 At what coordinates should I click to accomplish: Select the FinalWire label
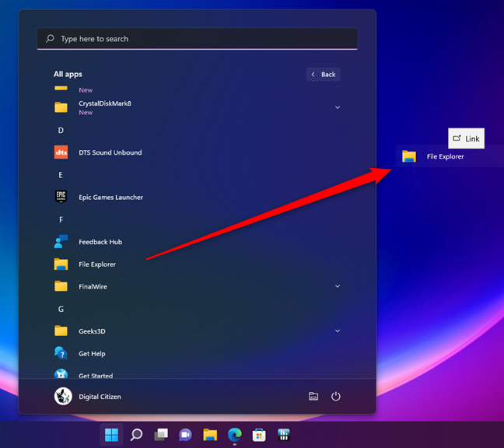(x=93, y=287)
